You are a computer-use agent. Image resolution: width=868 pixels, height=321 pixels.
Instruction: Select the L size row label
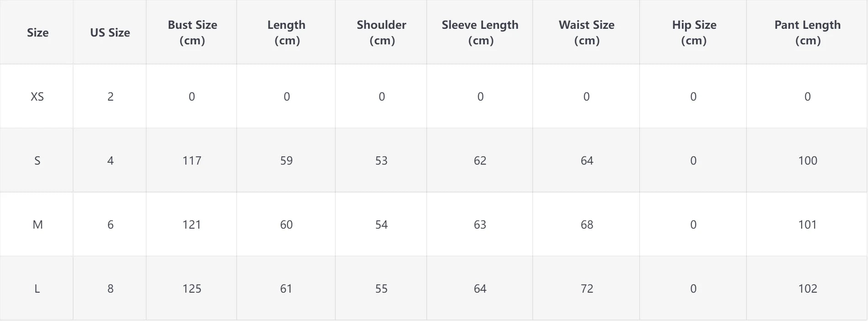click(37, 289)
